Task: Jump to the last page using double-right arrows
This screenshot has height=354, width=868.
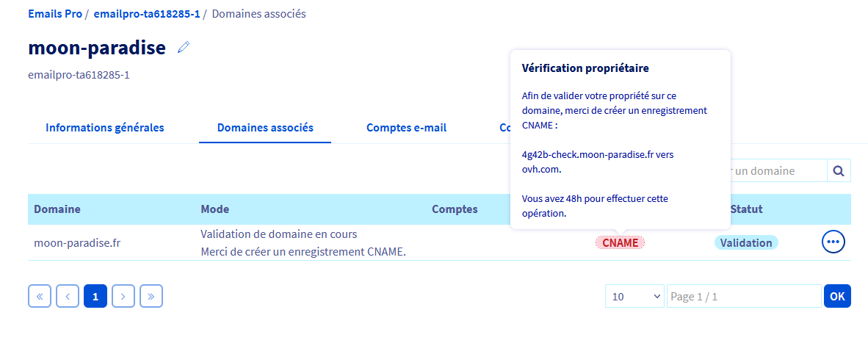Action: (151, 296)
